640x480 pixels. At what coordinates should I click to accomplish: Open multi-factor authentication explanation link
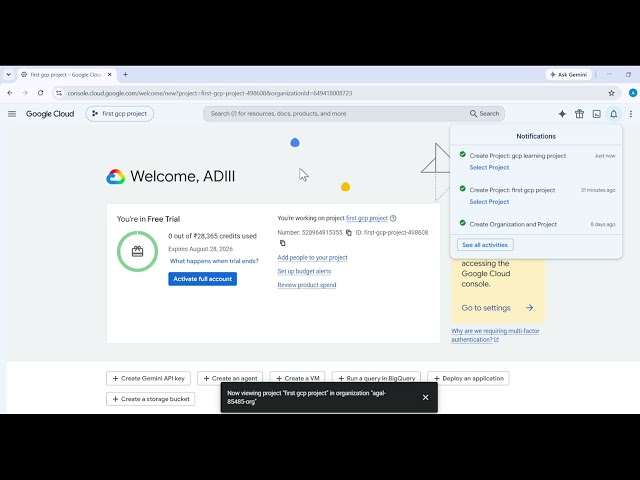(495, 335)
